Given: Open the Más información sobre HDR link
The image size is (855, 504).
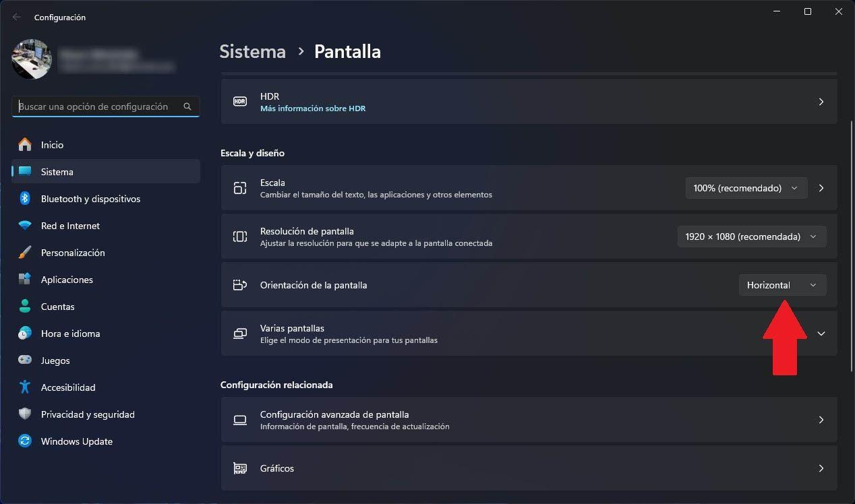Looking at the screenshot, I should (x=313, y=108).
